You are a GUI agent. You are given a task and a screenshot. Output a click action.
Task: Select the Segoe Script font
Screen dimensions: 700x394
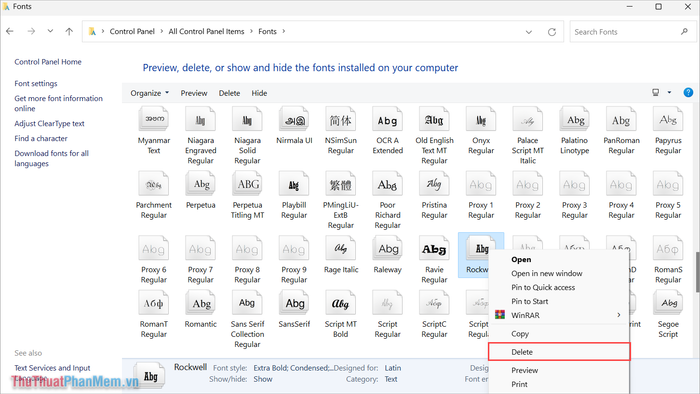click(x=668, y=315)
